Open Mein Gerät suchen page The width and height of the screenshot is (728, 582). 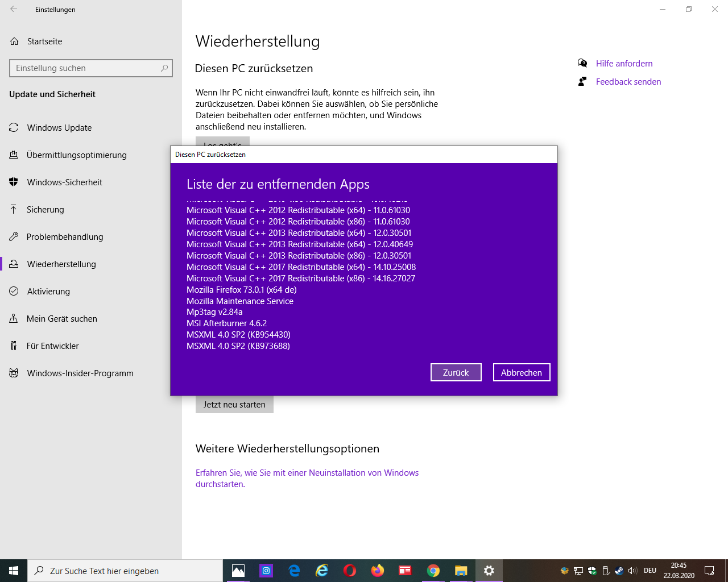point(62,319)
